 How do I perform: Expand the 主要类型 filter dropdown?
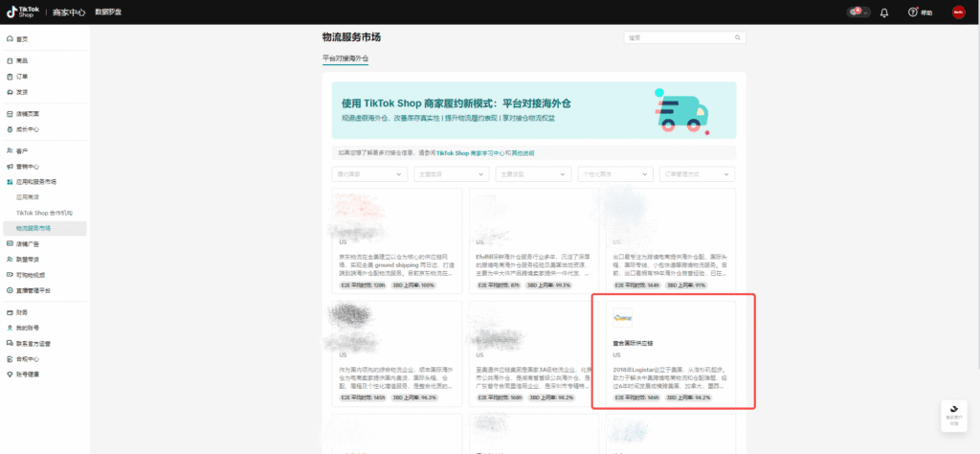click(x=533, y=174)
